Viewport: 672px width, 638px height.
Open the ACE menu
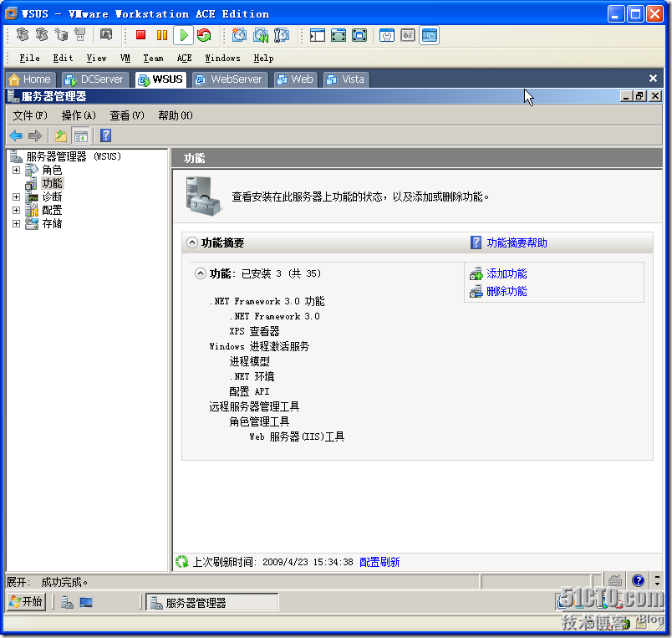[x=184, y=58]
